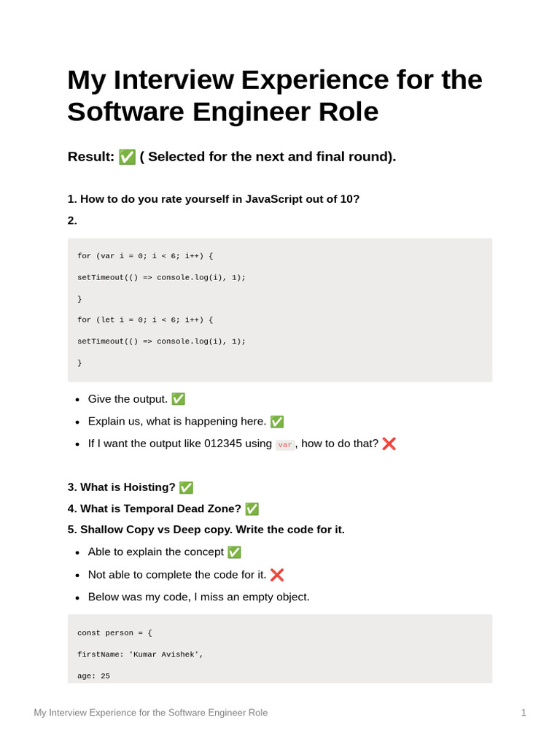Click the green checkmark beside Result
Viewport: 560px width, 747px height.
127,157
